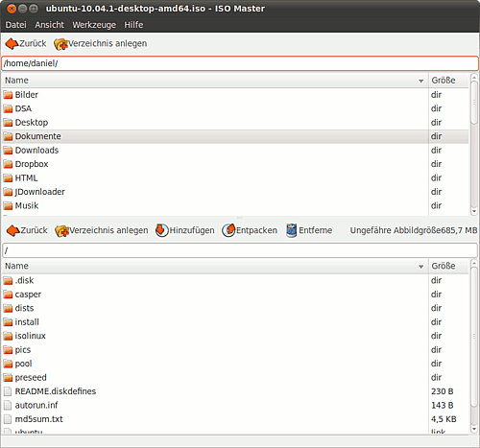480x448 pixels.
Task: Sort upper file list by Name column
Action: (215, 81)
